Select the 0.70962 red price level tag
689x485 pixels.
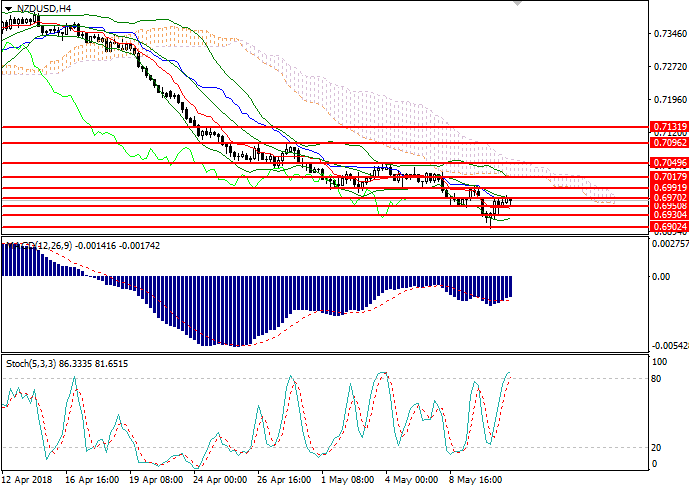click(x=668, y=142)
